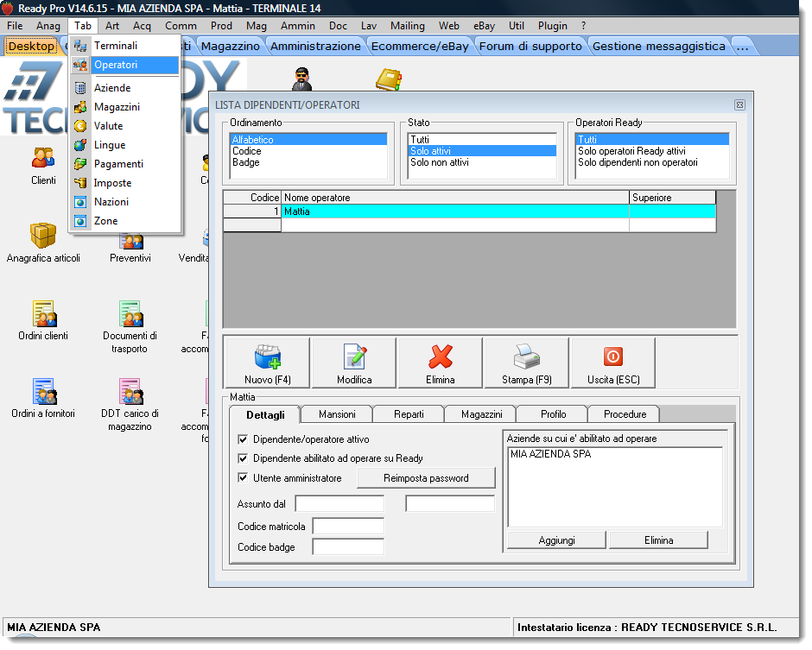Image resolution: width=812 pixels, height=650 pixels.
Task: Click the Assunto dal date field
Action: 339,503
